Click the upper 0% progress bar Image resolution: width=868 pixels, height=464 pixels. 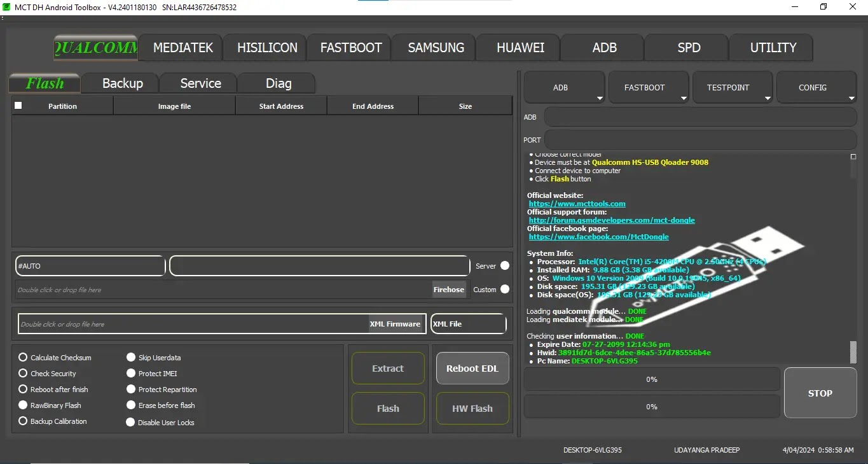click(x=652, y=379)
